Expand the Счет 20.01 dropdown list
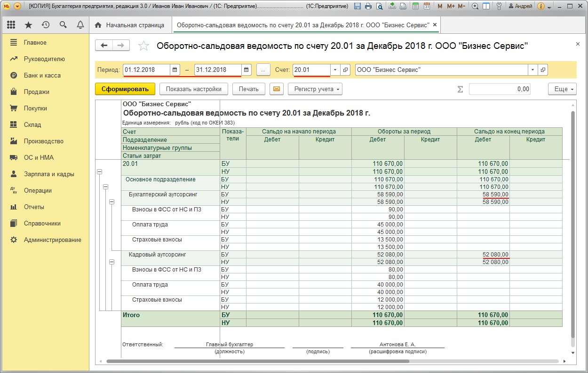This screenshot has height=373, width=588. [x=335, y=70]
